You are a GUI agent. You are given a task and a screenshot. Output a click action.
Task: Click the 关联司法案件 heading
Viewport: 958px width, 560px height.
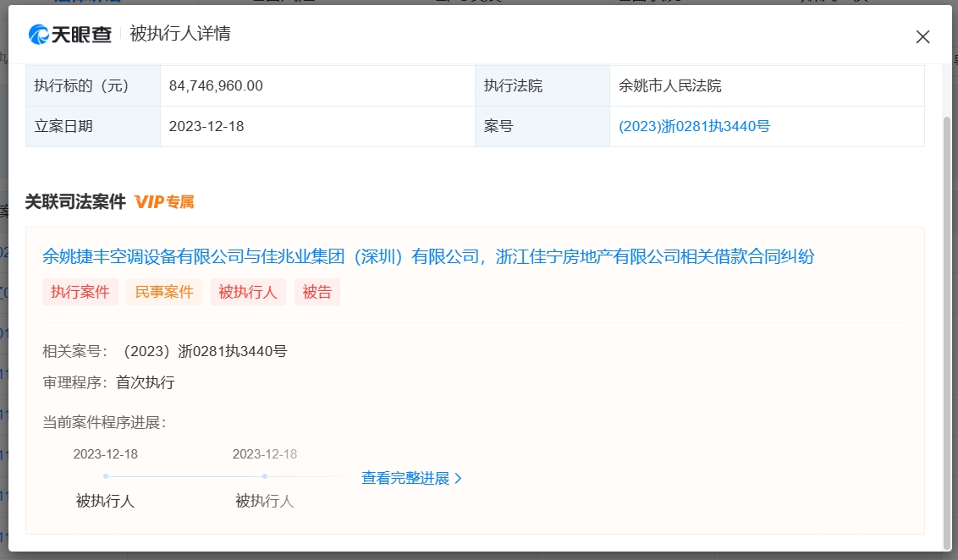(x=76, y=201)
